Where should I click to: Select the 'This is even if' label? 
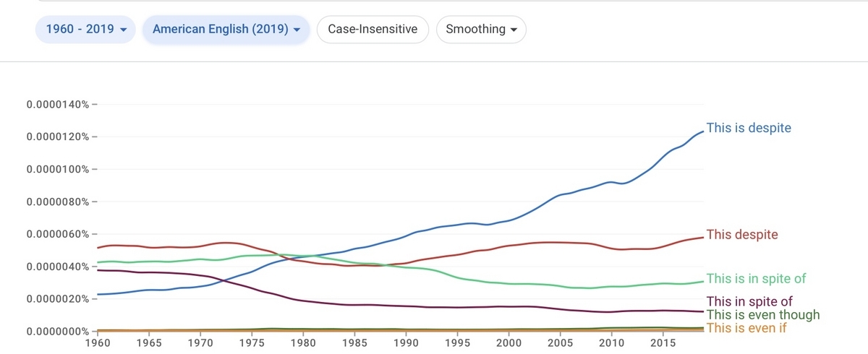(746, 328)
